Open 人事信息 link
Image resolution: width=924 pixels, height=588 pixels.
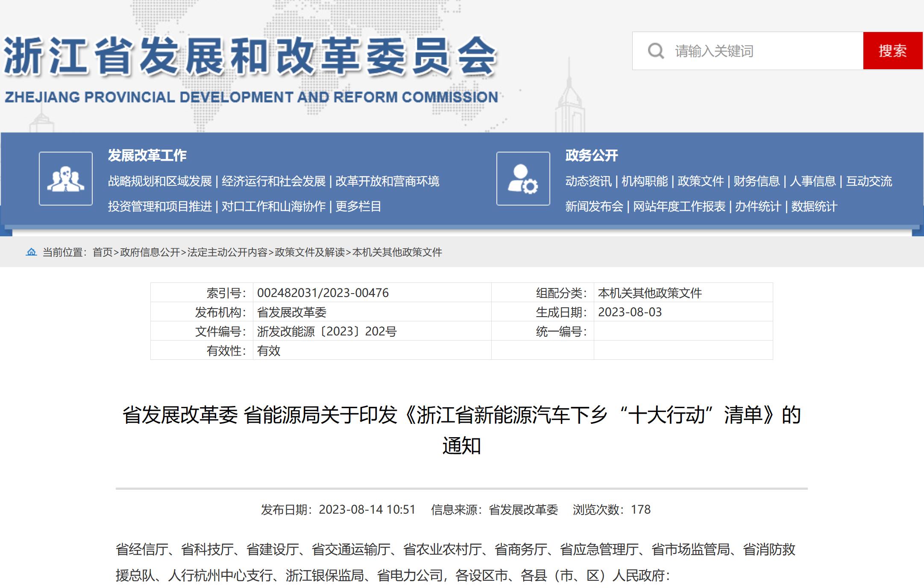click(x=813, y=181)
